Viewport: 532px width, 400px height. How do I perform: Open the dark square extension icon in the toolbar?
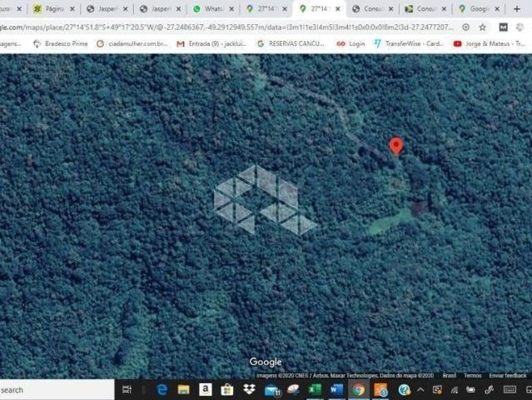click(x=503, y=27)
